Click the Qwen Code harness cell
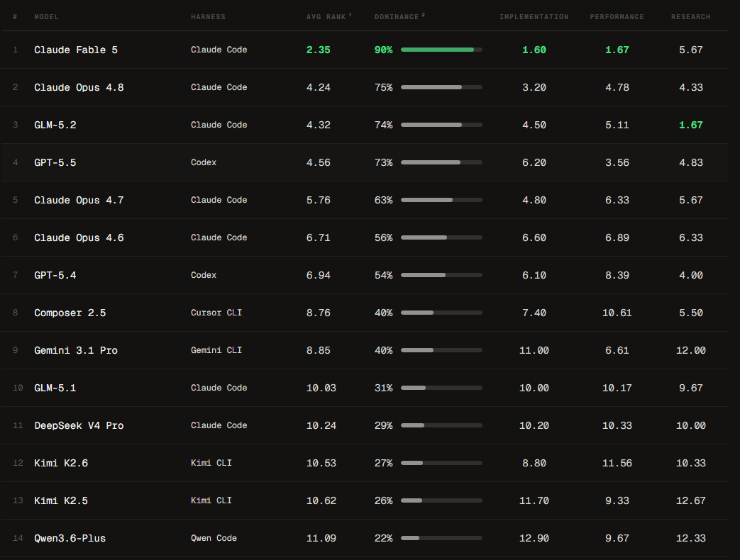This screenshot has width=740, height=560. 214,538
